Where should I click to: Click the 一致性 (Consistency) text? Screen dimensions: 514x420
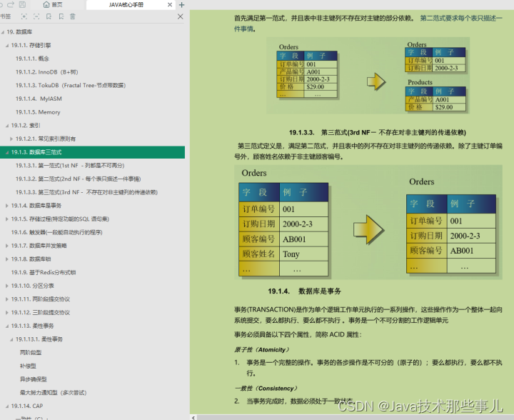point(266,389)
